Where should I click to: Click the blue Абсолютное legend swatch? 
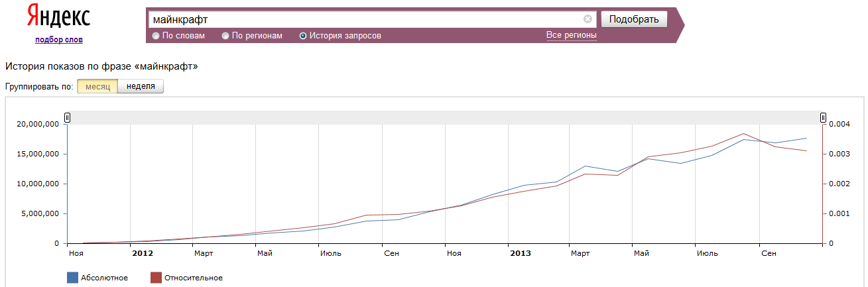[x=72, y=278]
